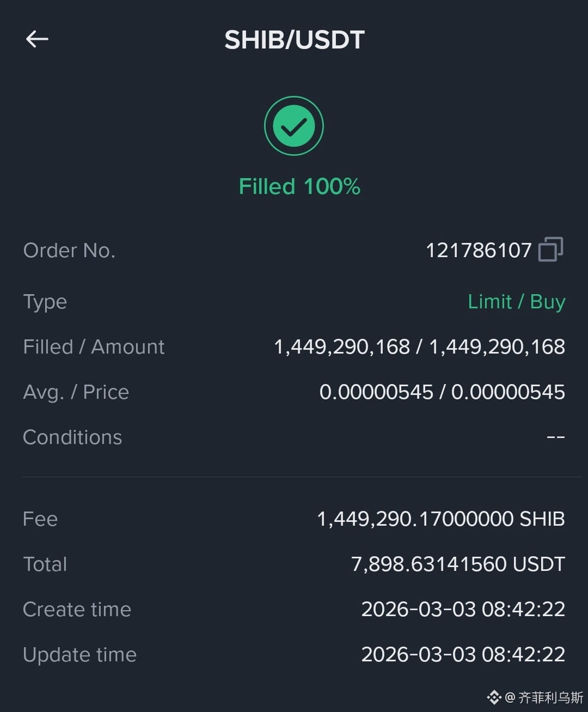Tap the Limit / Buy type value
The width and height of the screenshot is (588, 712).
(x=517, y=301)
